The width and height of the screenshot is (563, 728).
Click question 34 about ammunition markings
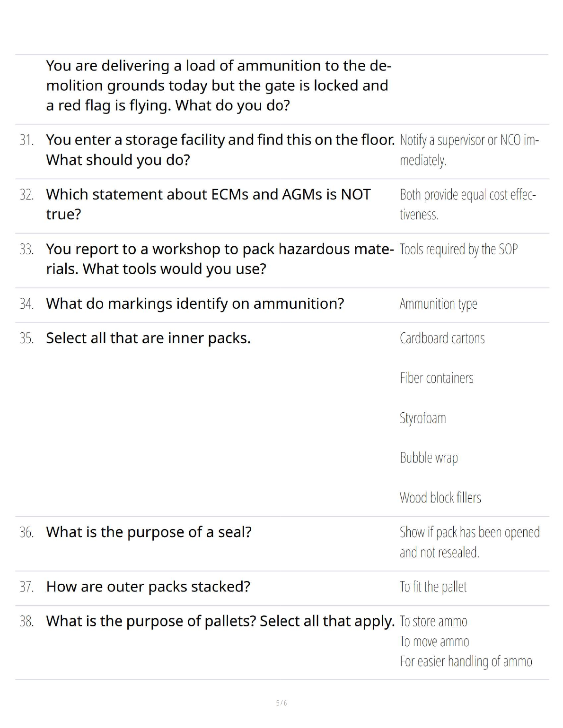[x=195, y=303]
